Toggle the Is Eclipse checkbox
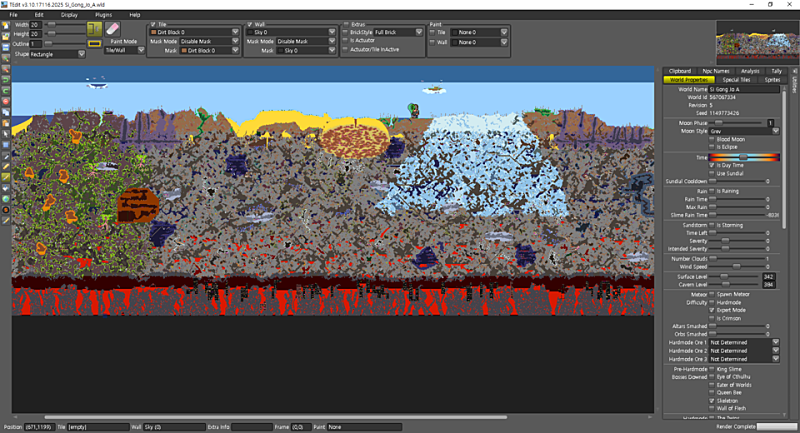The height and width of the screenshot is (433, 800). (x=712, y=147)
